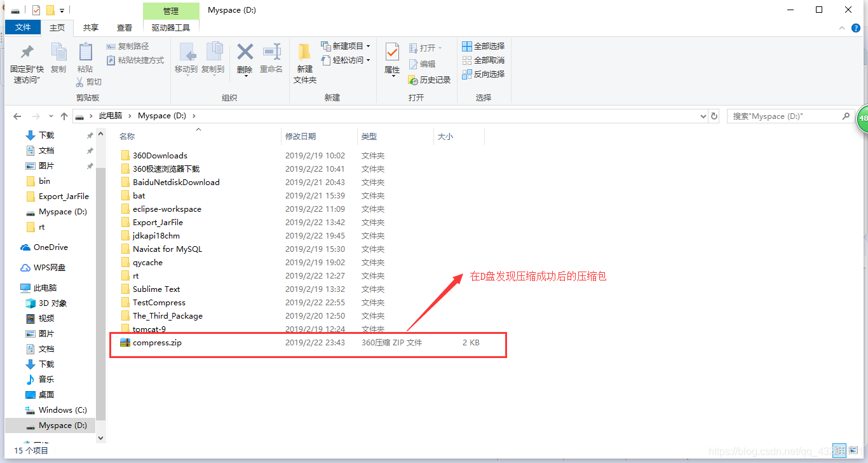Refresh the current folder
Image resolution: width=868 pixels, height=463 pixels.
pyautogui.click(x=714, y=116)
